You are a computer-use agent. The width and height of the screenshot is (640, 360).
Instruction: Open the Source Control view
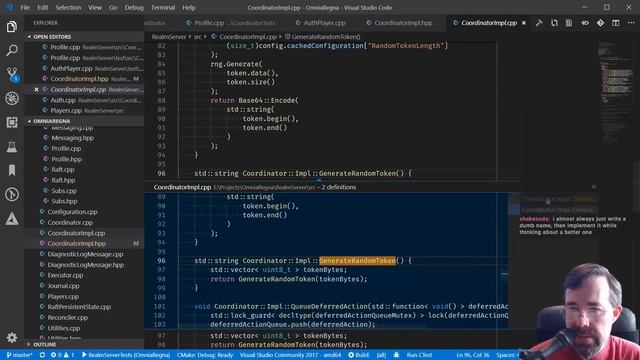pyautogui.click(x=12, y=74)
